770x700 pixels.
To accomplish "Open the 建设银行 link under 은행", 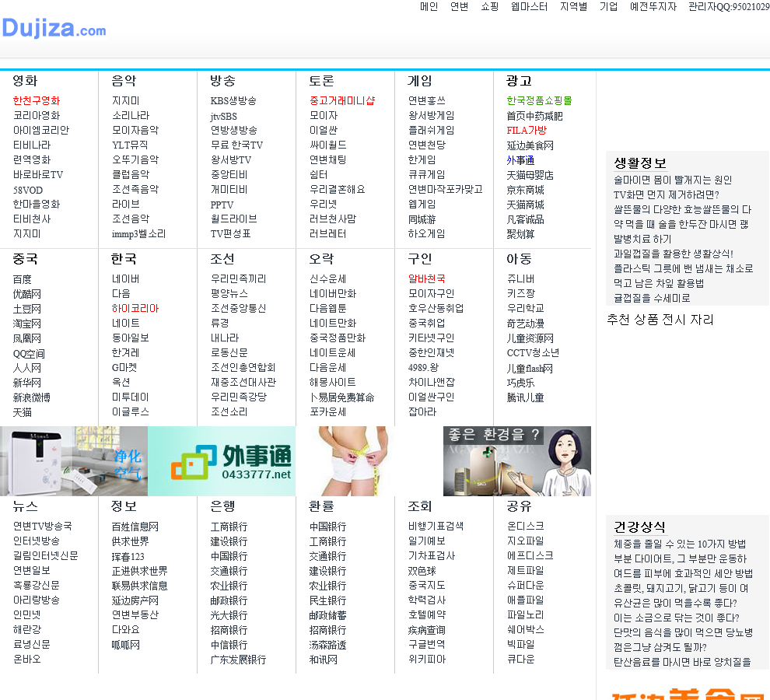I will point(229,541).
